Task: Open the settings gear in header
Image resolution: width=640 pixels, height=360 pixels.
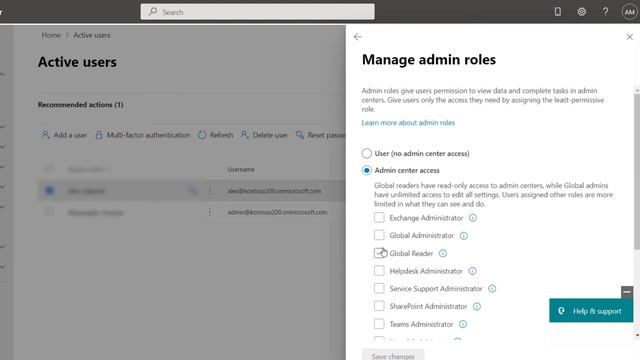Action: pos(582,12)
